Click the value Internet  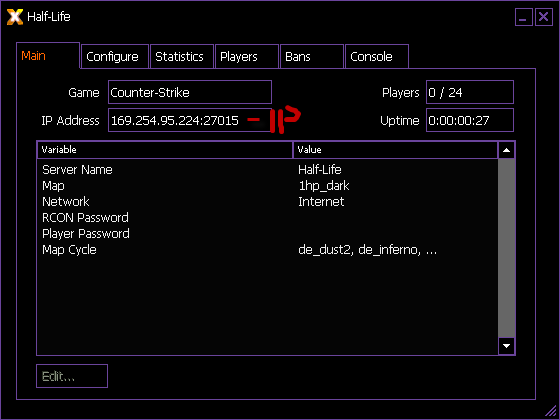click(x=321, y=201)
